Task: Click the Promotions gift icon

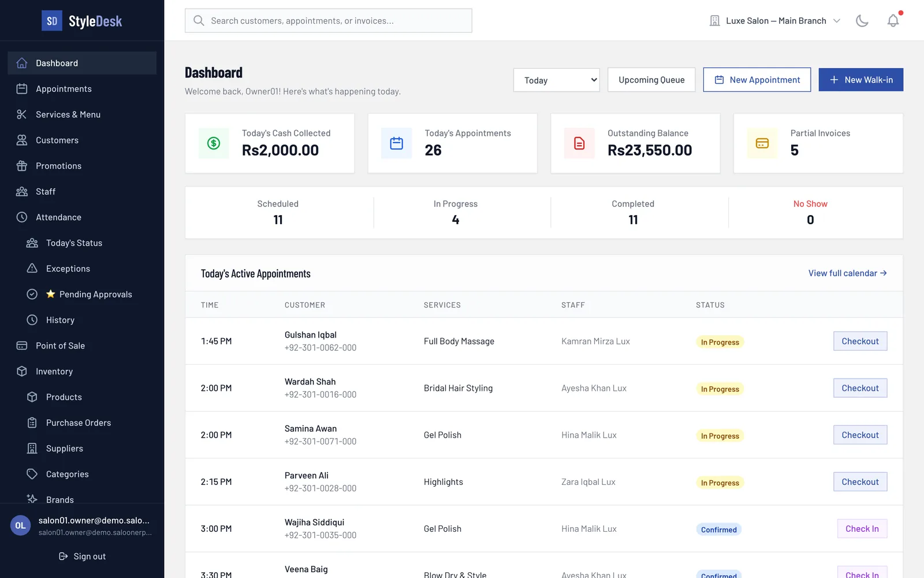Action: coord(22,166)
